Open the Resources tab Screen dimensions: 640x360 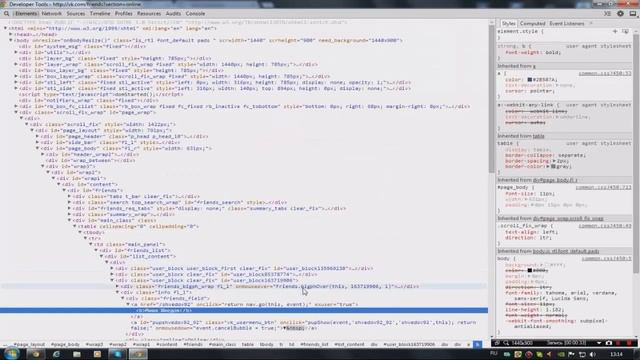point(149,13)
